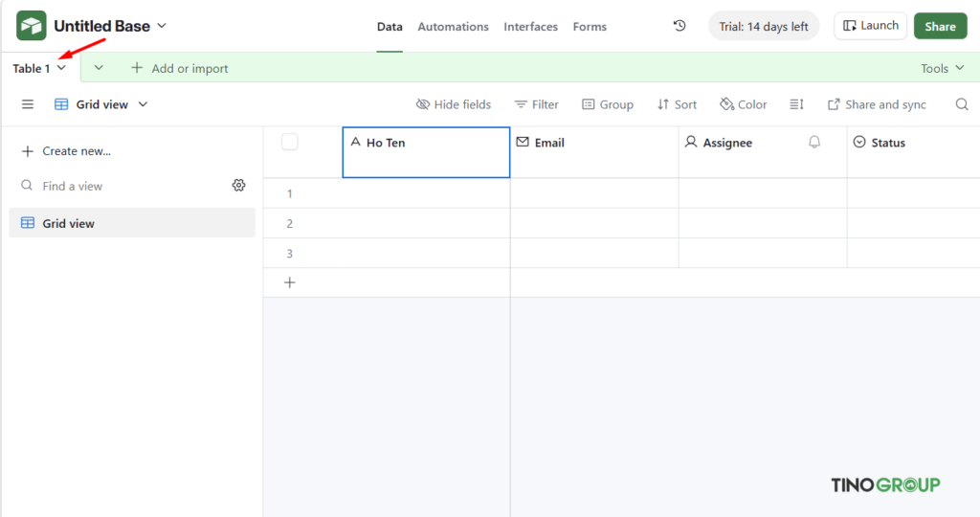Select the Ho Ten column header
980x517 pixels.
(426, 152)
